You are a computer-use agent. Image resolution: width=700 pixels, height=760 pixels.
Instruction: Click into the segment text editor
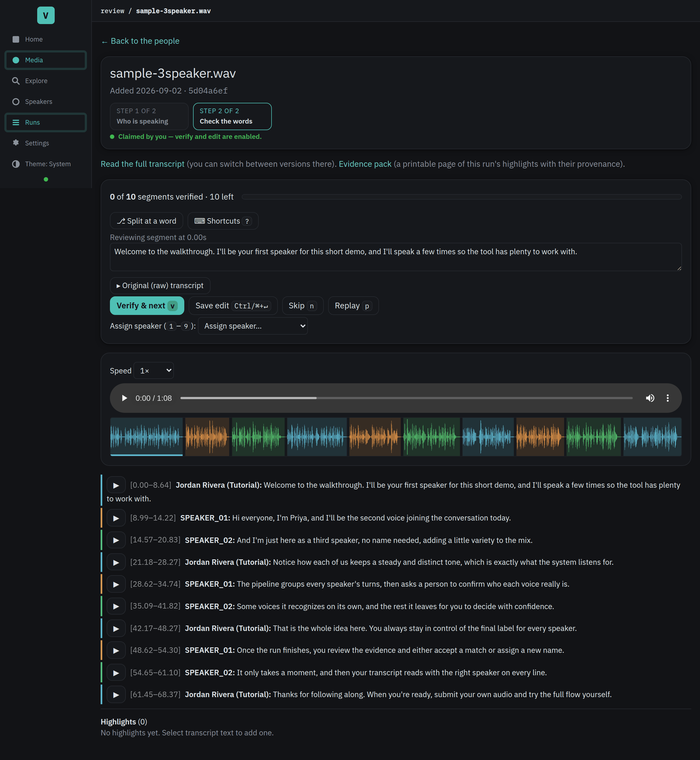tap(395, 257)
